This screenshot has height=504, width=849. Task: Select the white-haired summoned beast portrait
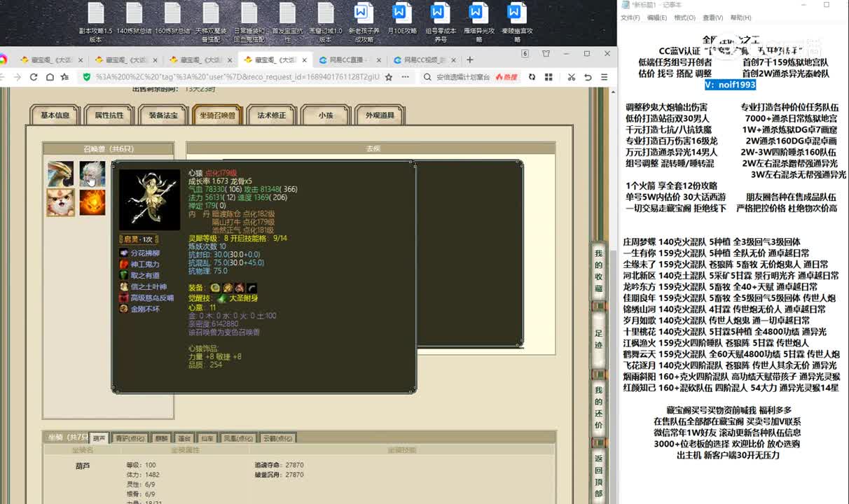(92, 174)
